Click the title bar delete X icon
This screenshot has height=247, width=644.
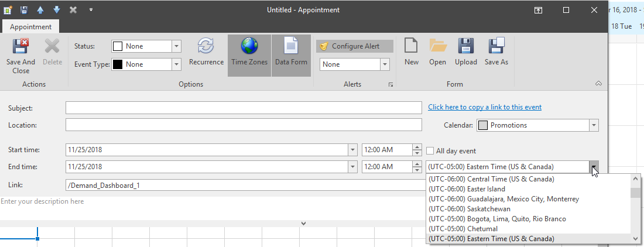tap(73, 10)
